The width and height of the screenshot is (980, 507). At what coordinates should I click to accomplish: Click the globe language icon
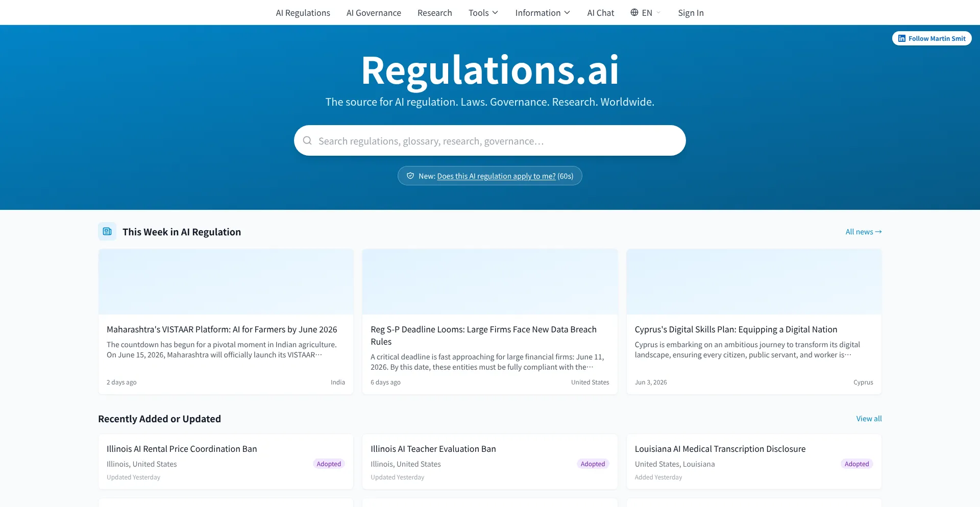[634, 12]
